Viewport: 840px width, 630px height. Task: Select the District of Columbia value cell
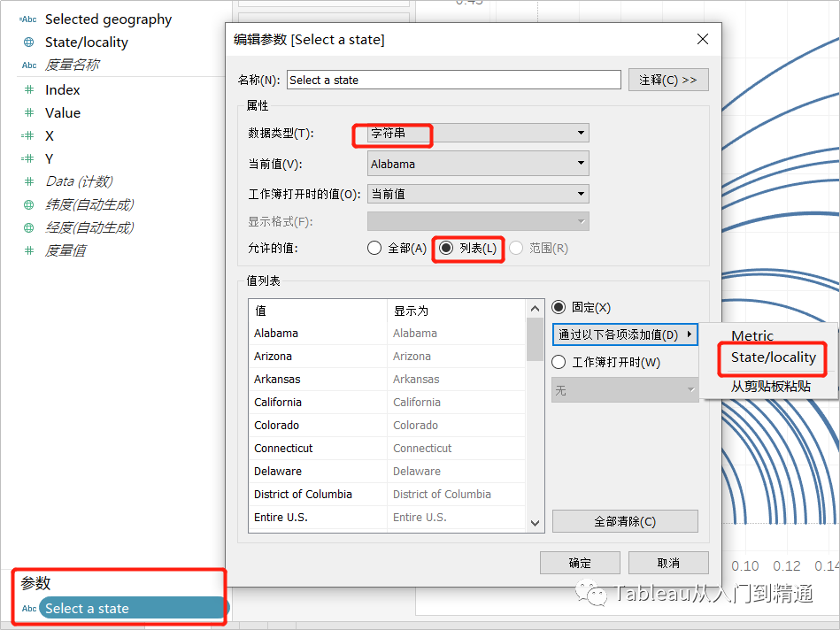click(x=319, y=495)
